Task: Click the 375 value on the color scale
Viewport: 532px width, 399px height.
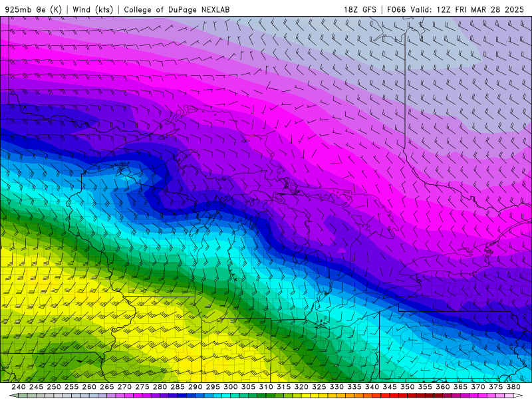Action: tap(495, 387)
